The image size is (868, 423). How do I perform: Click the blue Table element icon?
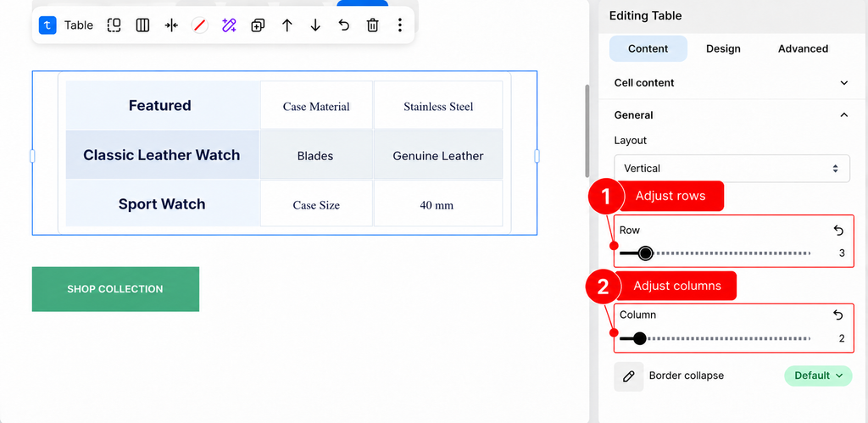47,25
